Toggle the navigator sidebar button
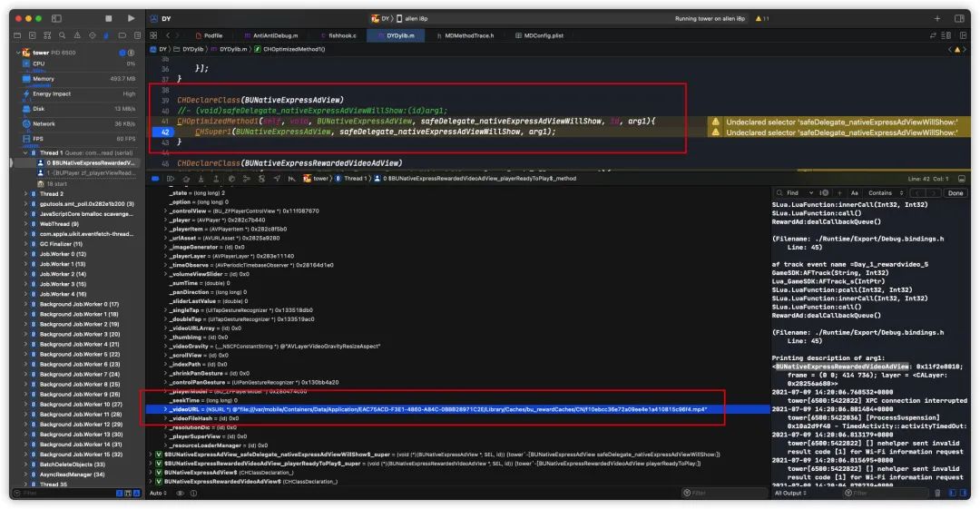This screenshot has height=509, width=980. click(56, 19)
